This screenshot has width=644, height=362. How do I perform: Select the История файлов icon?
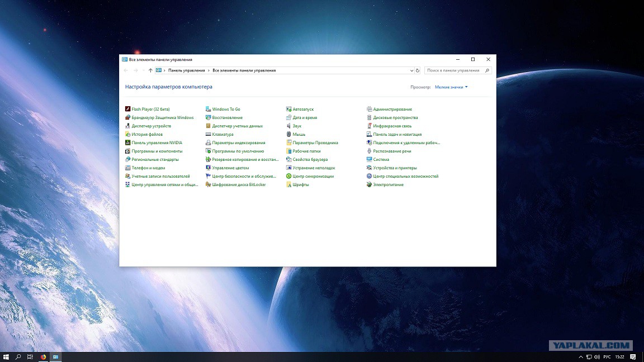pyautogui.click(x=127, y=134)
